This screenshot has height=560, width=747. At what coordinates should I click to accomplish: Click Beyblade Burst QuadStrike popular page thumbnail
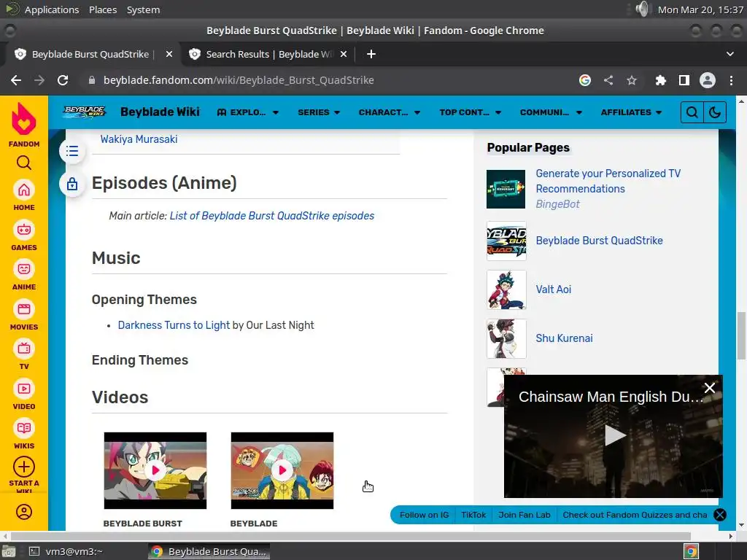pos(506,241)
